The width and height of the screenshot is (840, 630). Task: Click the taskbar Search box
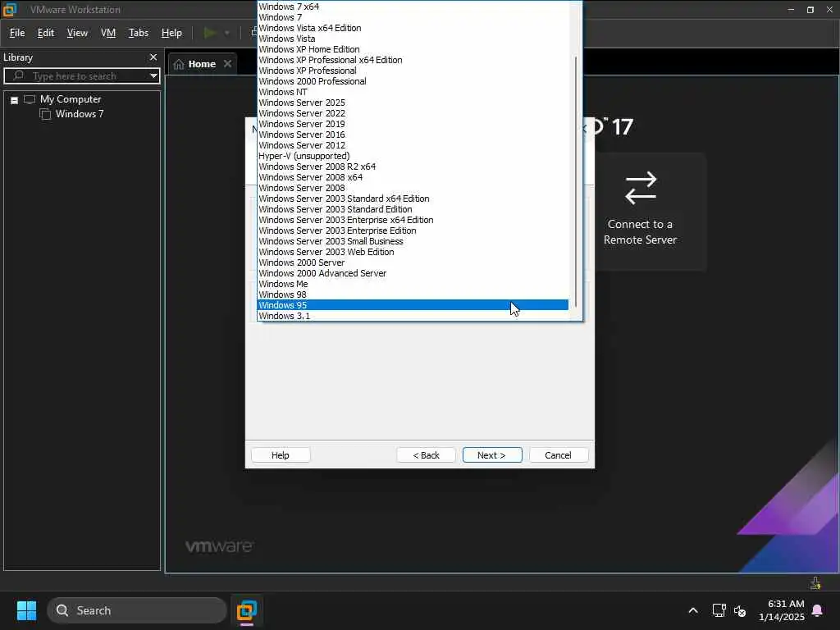pos(137,610)
